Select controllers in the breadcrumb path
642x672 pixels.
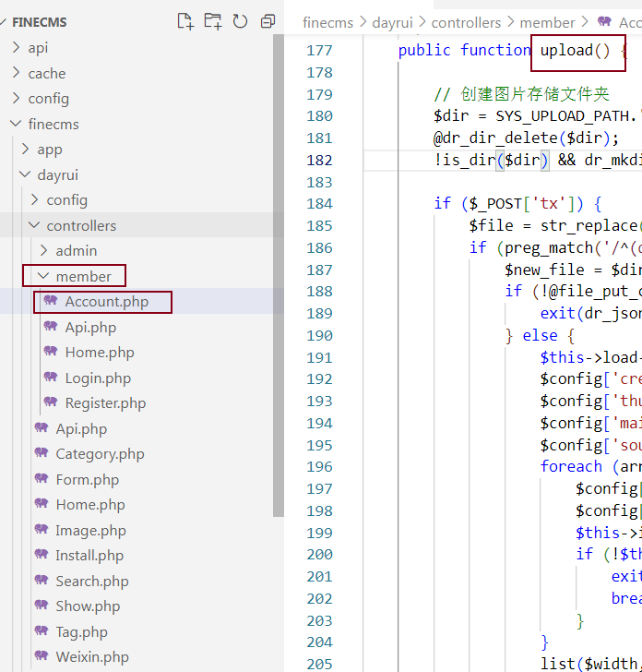[466, 21]
